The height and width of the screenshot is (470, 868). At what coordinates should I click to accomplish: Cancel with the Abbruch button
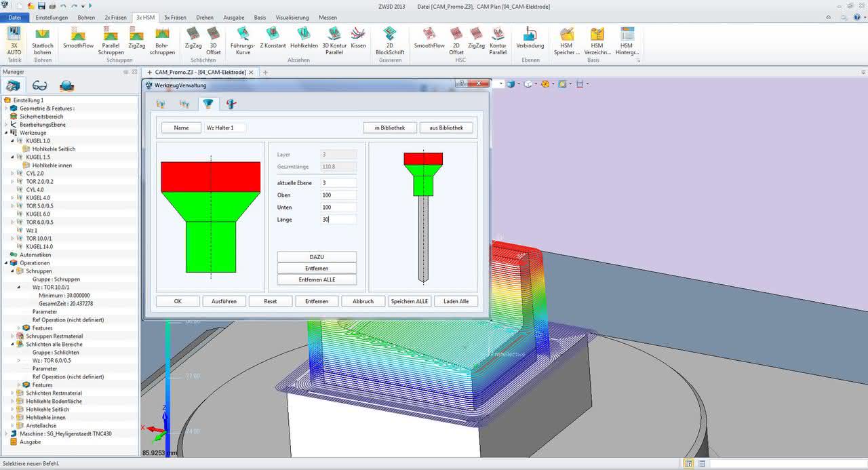363,301
